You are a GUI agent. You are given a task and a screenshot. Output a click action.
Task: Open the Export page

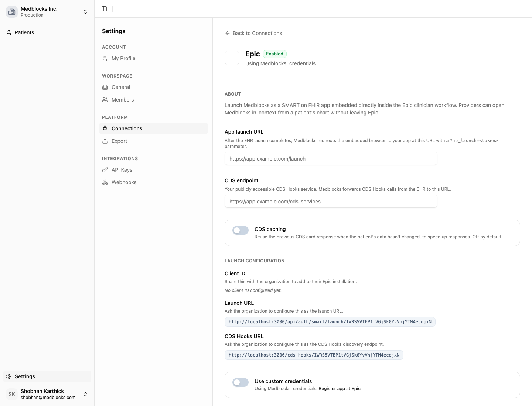coord(153,141)
